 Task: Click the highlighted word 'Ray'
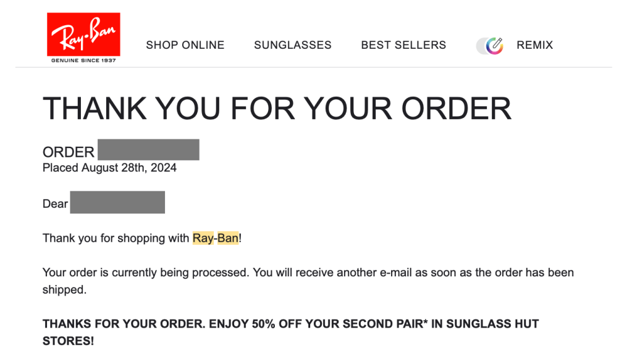click(x=203, y=238)
